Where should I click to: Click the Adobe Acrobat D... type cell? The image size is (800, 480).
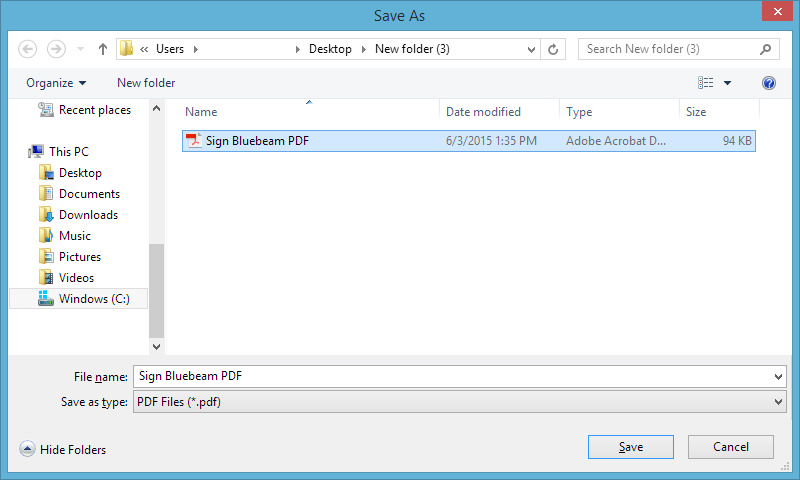tap(616, 141)
